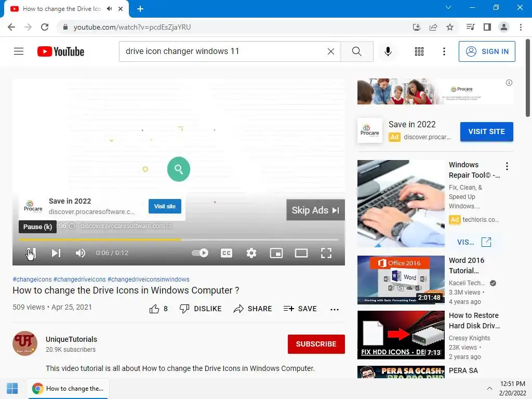The width and height of the screenshot is (532, 399).
Task: Share this page icon in address bar
Action: (x=433, y=27)
